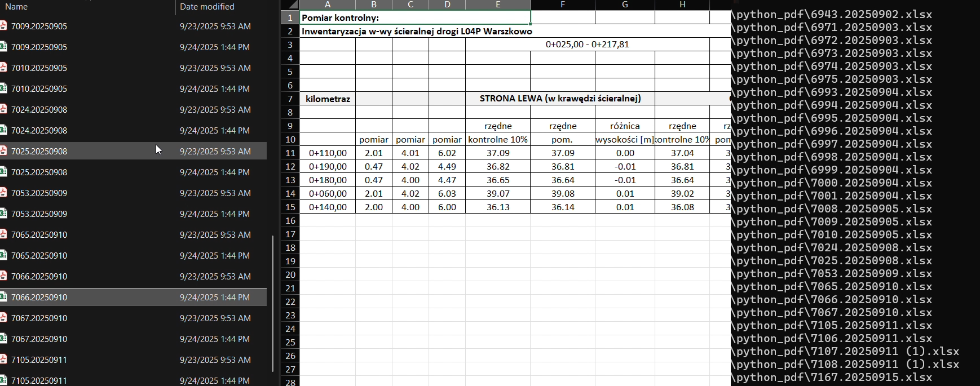Image resolution: width=980 pixels, height=386 pixels.
Task: Click terminal line python_pdf\6943.20250902.xlsx
Action: coord(832,15)
